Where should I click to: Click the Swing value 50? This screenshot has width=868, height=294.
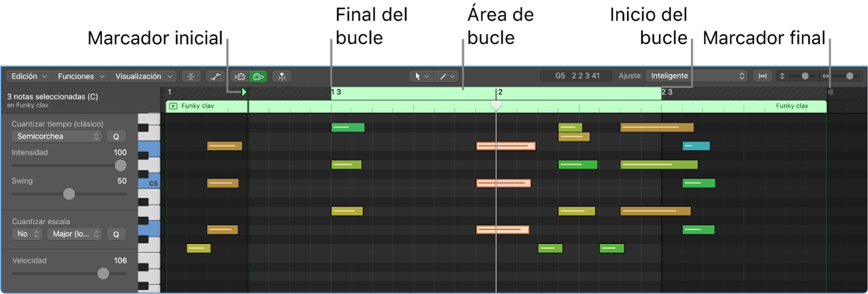122,181
